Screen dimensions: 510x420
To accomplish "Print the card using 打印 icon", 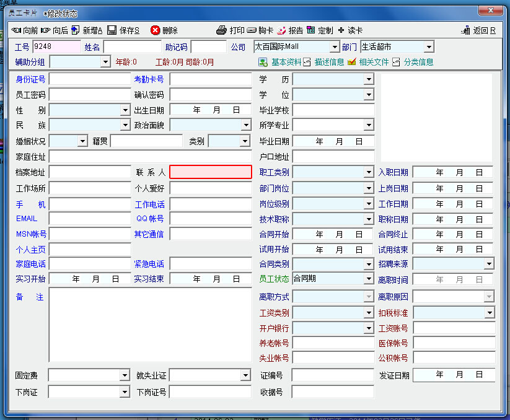I will (x=222, y=30).
